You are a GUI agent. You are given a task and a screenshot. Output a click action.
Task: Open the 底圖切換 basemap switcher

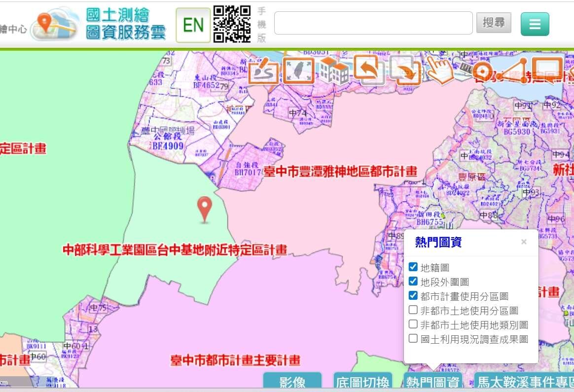point(363,381)
